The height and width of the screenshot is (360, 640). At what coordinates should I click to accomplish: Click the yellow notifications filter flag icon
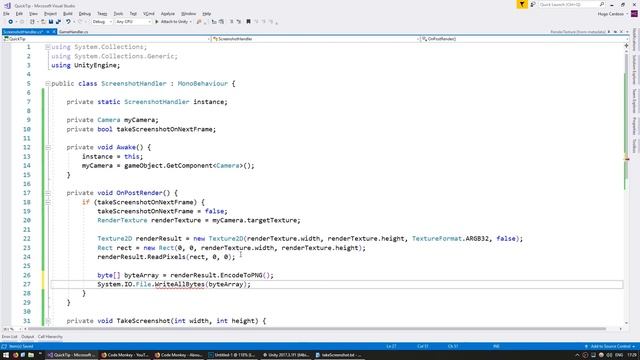click(522, 4)
